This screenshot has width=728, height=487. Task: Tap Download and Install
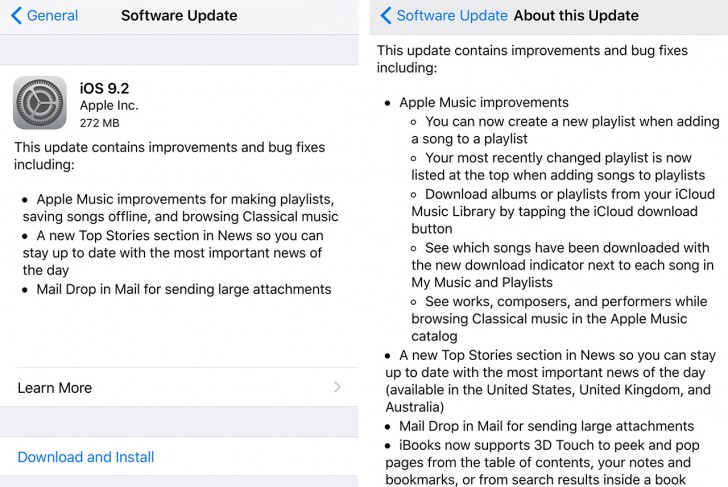pos(86,457)
